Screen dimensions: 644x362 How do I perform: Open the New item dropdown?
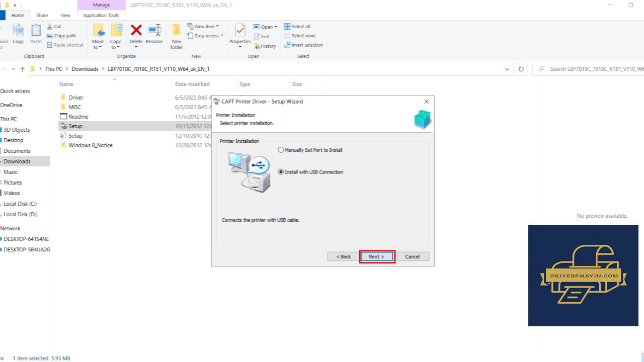coord(203,27)
